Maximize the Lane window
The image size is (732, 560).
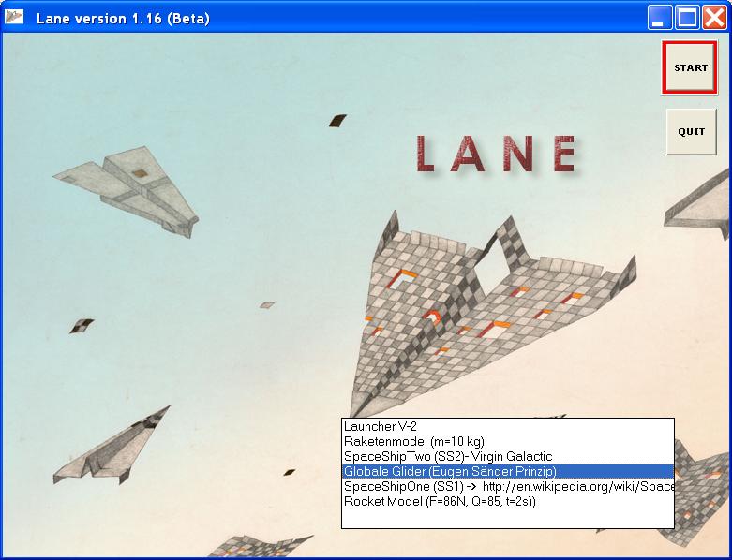(x=687, y=18)
